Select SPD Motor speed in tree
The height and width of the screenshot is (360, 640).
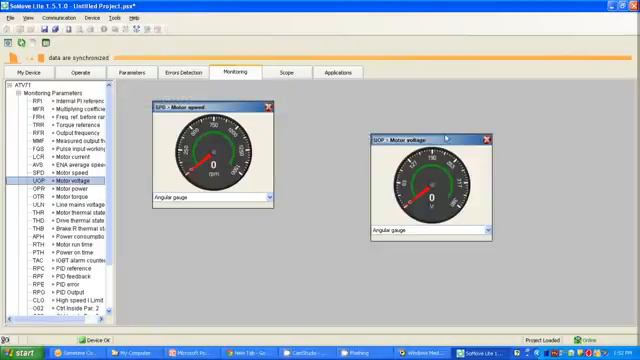pyautogui.click(x=60, y=173)
